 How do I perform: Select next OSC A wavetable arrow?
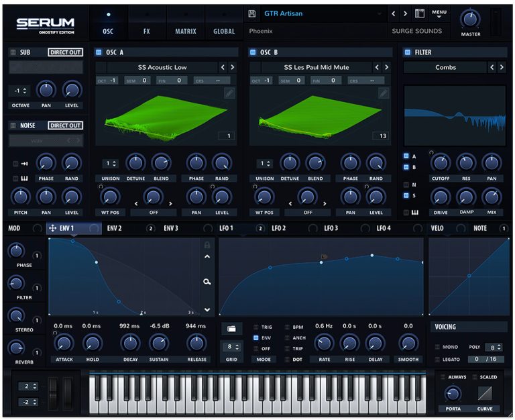click(232, 67)
